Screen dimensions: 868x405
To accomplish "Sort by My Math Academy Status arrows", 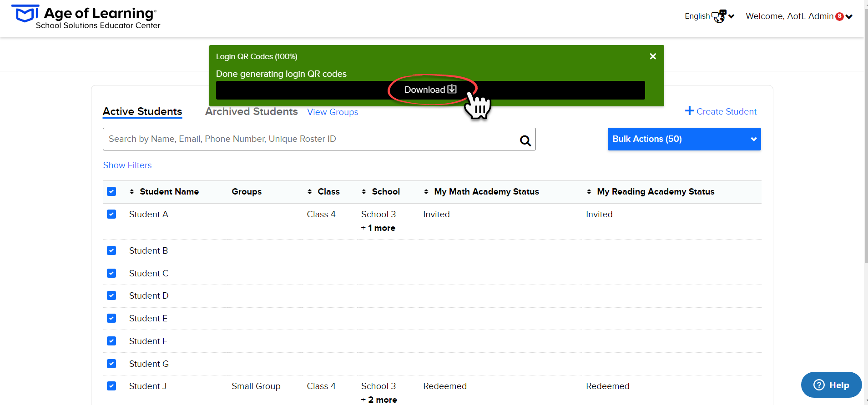I will pos(426,192).
